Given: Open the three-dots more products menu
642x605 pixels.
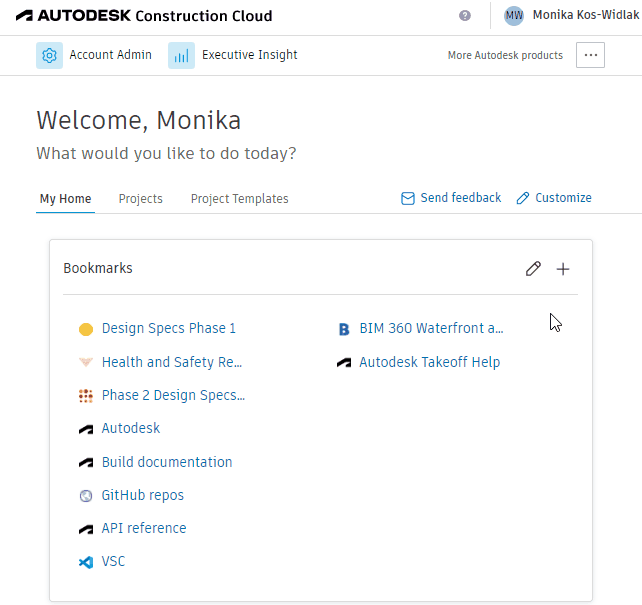Looking at the screenshot, I should [590, 55].
